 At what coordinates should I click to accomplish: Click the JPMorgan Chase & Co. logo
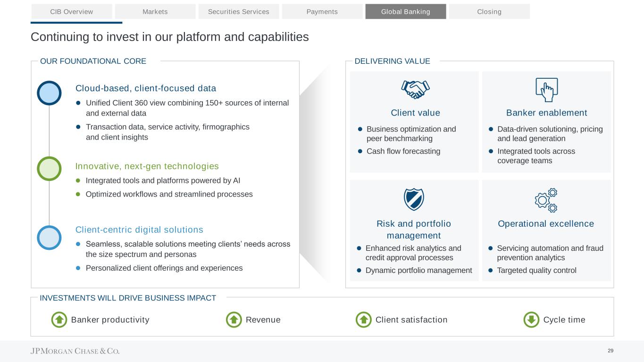[x=75, y=351]
